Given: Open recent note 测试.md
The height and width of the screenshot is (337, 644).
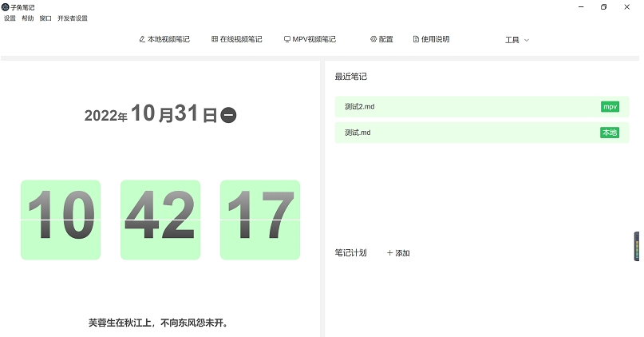Looking at the screenshot, I should 482,133.
